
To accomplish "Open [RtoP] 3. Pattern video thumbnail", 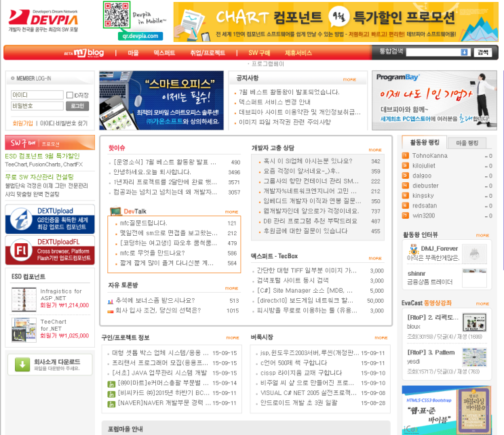I will (x=474, y=357).
